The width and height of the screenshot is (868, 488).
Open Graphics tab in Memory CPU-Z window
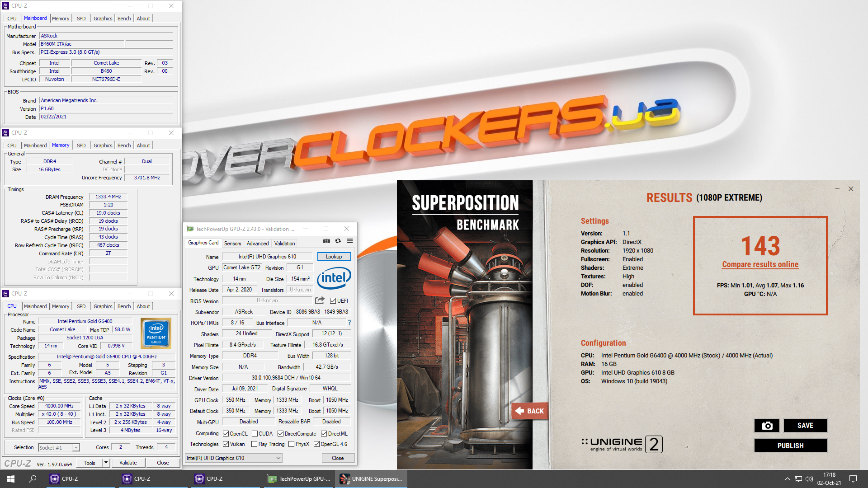click(103, 145)
